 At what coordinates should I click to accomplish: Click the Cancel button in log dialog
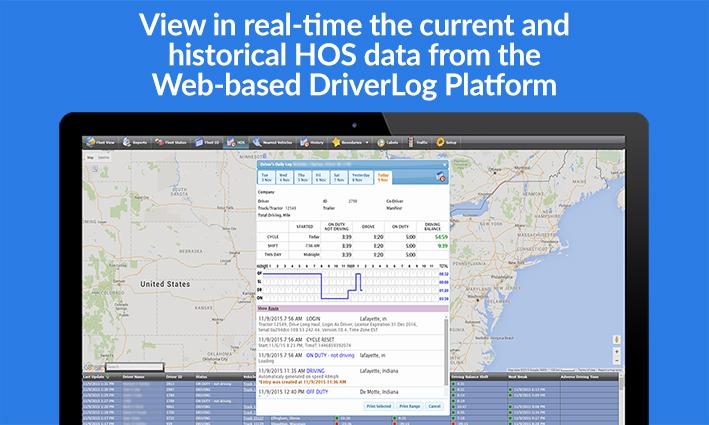(434, 406)
